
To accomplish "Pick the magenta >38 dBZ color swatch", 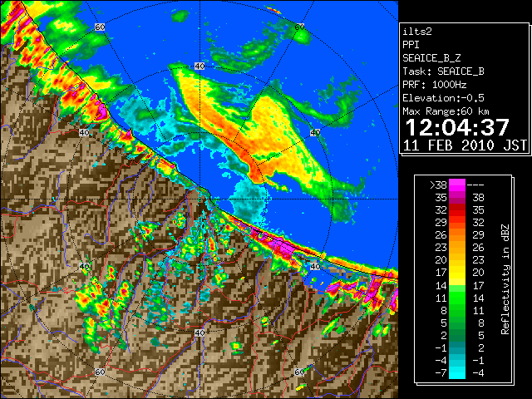I will click(x=457, y=185).
